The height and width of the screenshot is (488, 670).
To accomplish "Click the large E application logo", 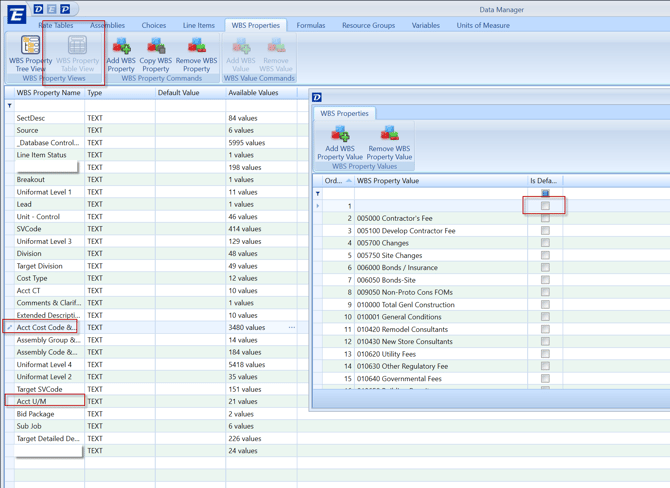I will pos(16,14).
